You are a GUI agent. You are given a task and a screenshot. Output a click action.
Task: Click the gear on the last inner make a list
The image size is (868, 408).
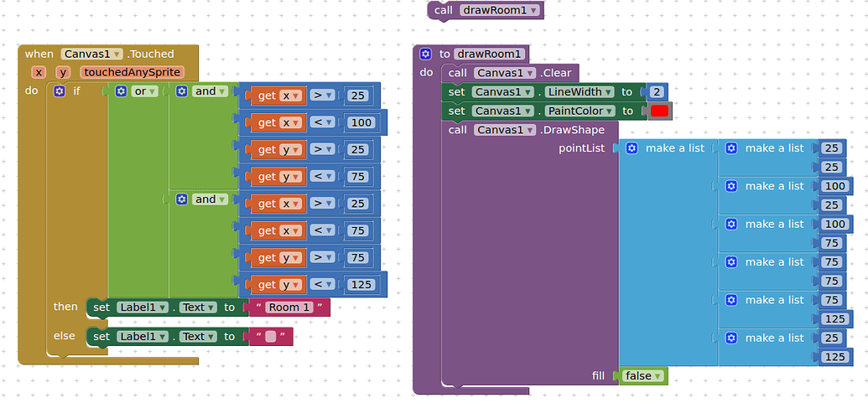click(731, 338)
